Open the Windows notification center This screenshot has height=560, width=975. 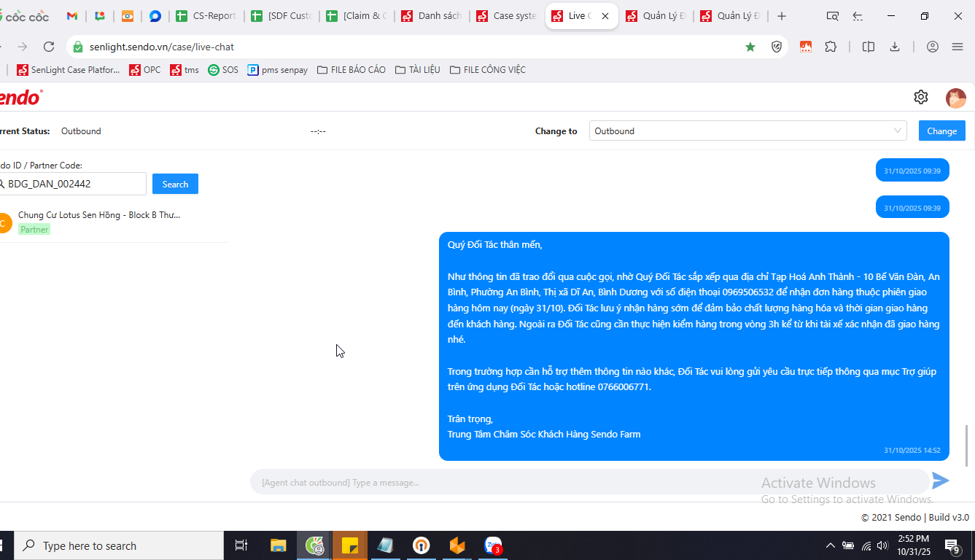[952, 545]
